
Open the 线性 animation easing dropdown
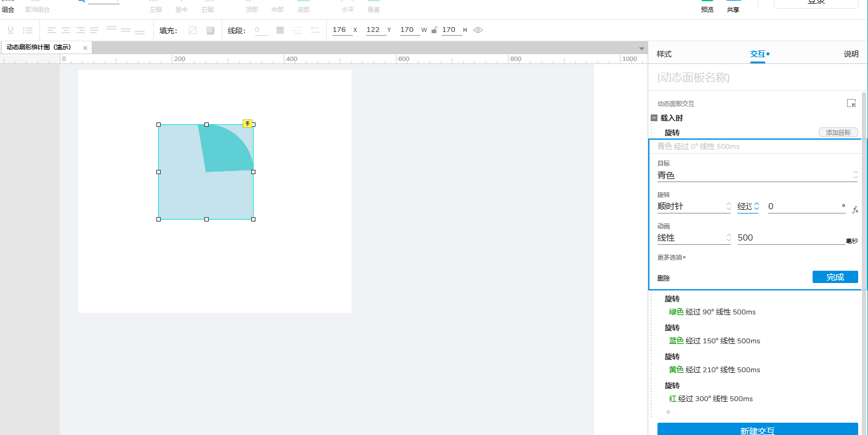pyautogui.click(x=694, y=238)
